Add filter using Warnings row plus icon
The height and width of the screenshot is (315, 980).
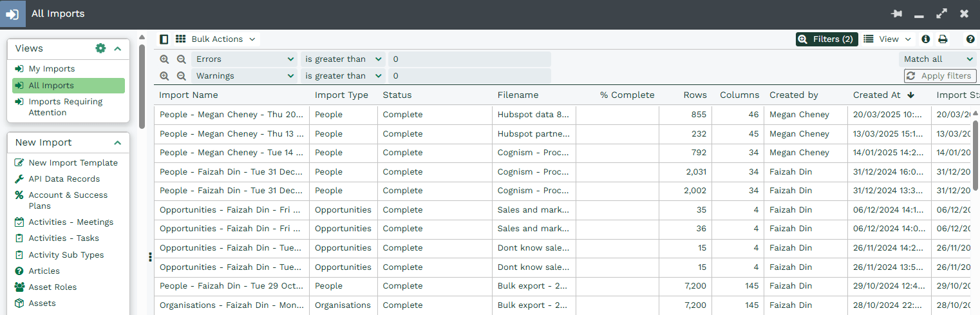tap(165, 76)
